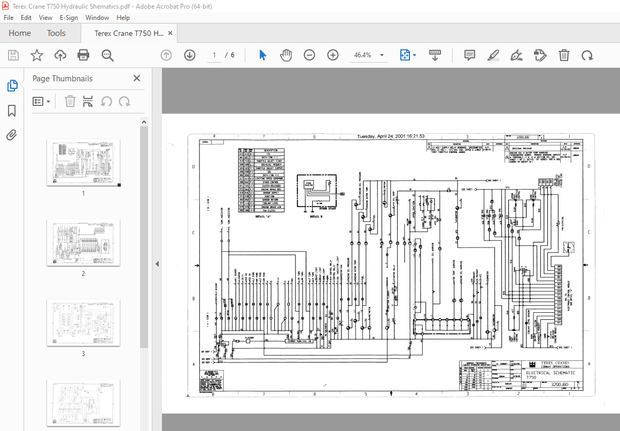This screenshot has width=620, height=431.
Task: Open the Help menu
Action: (x=123, y=18)
